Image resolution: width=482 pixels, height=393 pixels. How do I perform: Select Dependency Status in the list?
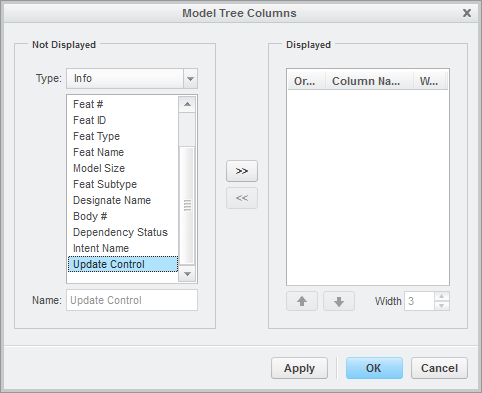(123, 232)
